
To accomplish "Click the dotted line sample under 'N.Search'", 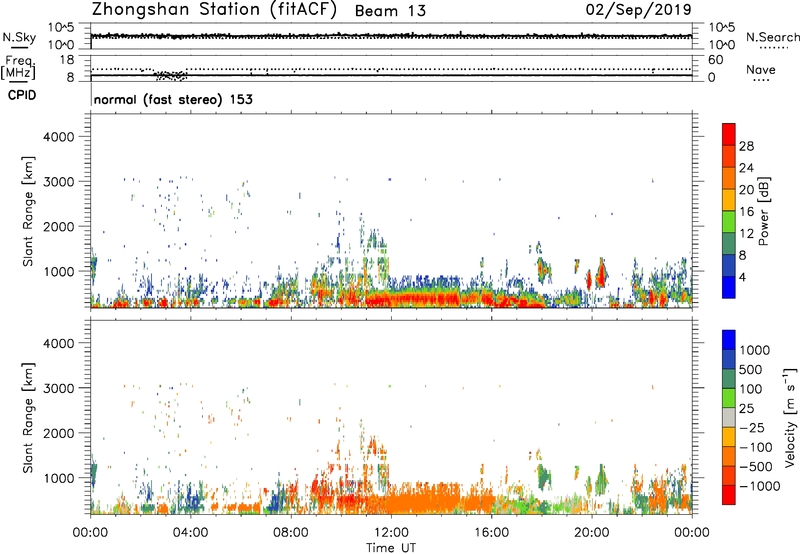I will point(774,48).
